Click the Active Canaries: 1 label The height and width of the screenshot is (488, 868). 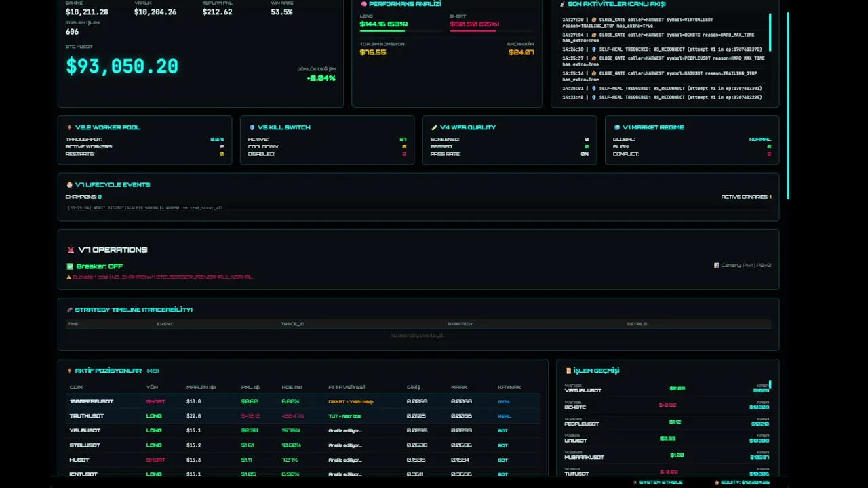(x=746, y=197)
